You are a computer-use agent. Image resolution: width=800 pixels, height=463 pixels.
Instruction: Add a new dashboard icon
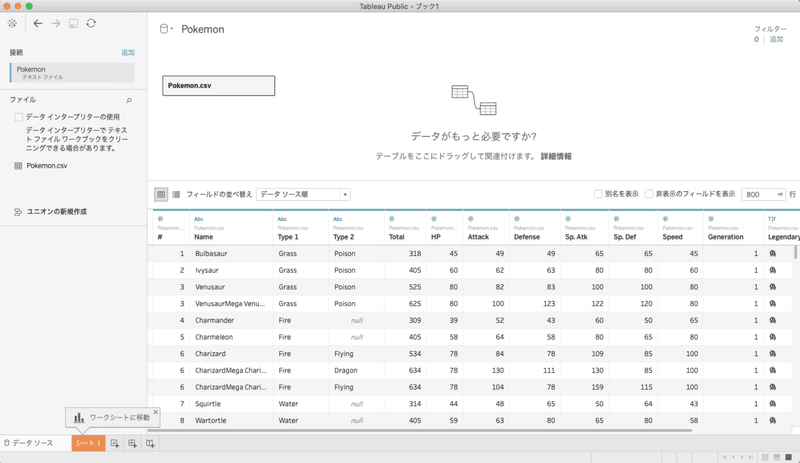[132, 444]
